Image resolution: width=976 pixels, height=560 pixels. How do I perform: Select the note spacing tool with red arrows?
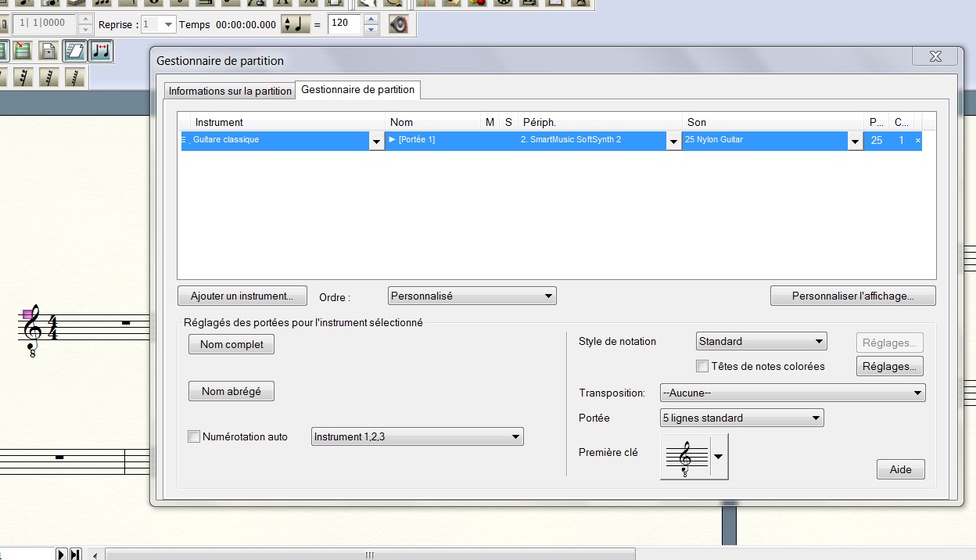[x=101, y=50]
